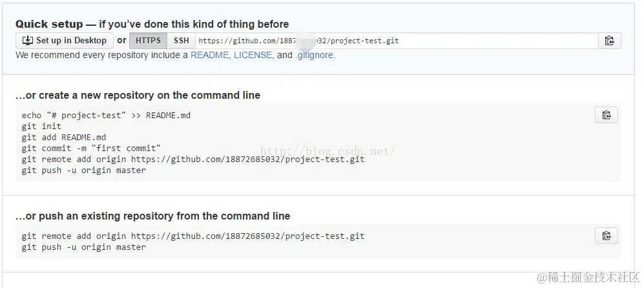Click the git commit 'first commit' line
The height and width of the screenshot is (288, 644).
pos(91,149)
